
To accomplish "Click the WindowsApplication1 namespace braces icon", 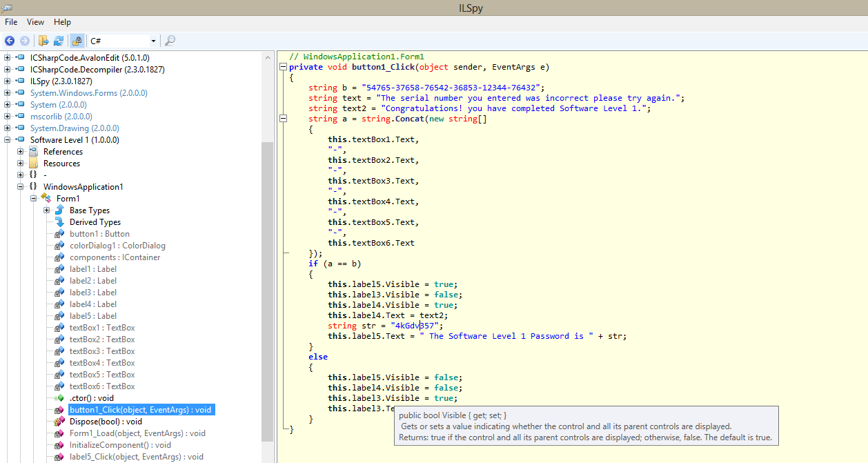I will 33,187.
